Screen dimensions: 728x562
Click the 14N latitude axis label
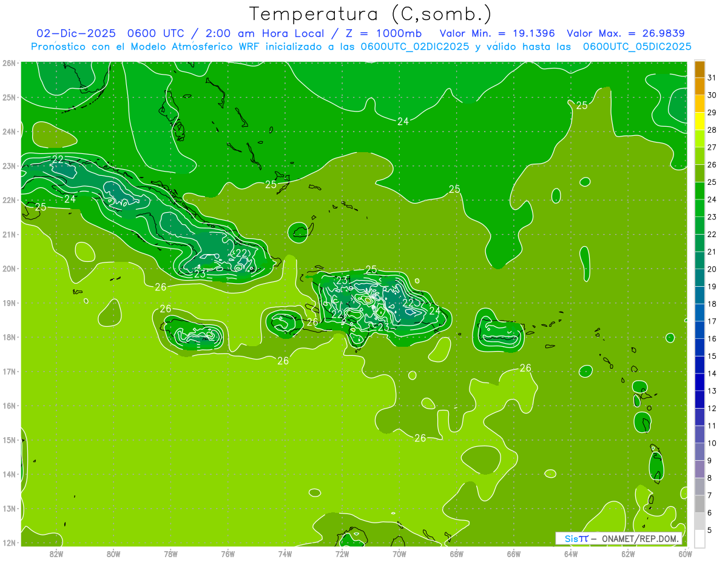9,474
